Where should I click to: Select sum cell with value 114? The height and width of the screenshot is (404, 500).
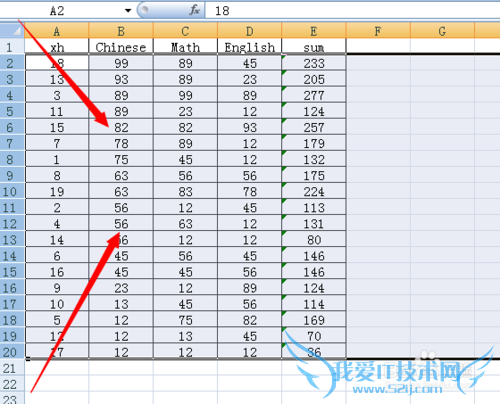click(x=314, y=304)
